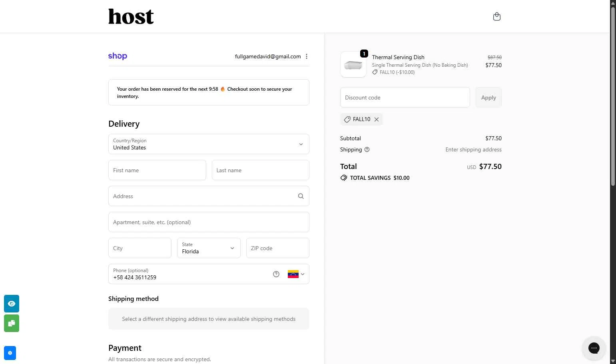
Task: Click the item quantity badge 1
Action: 364,54
